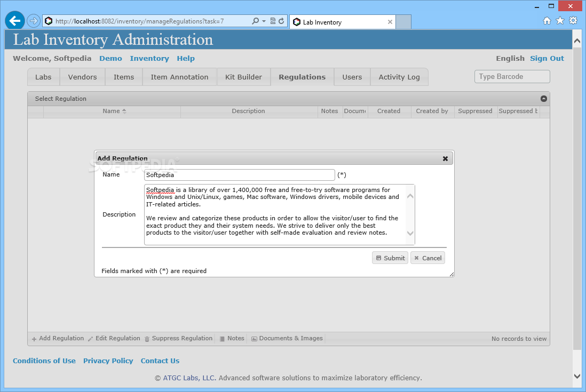Click the dialog resize handle corner

click(452, 274)
